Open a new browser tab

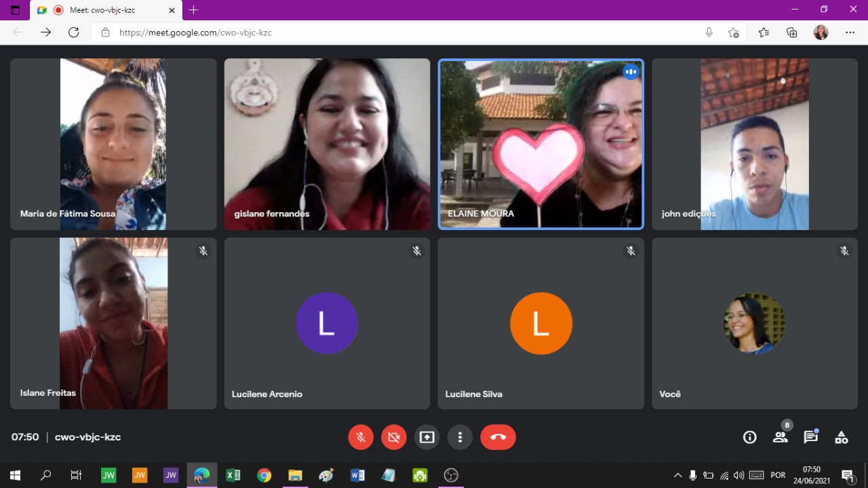(194, 10)
